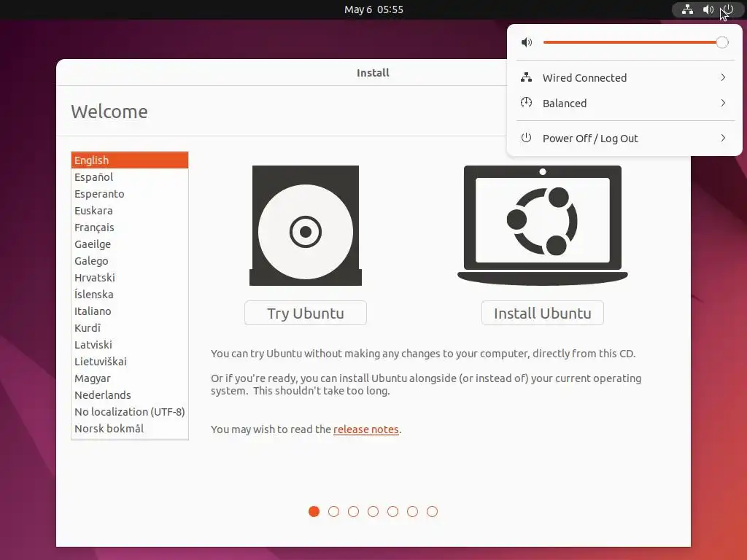Select Italiano in the language list
The width and height of the screenshot is (747, 560).
click(130, 311)
